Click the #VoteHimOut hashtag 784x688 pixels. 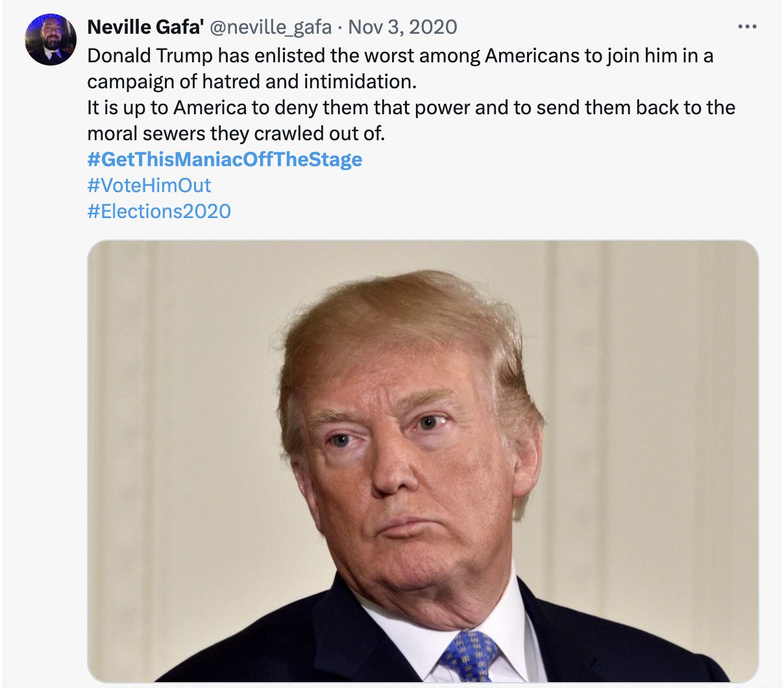pos(149,185)
